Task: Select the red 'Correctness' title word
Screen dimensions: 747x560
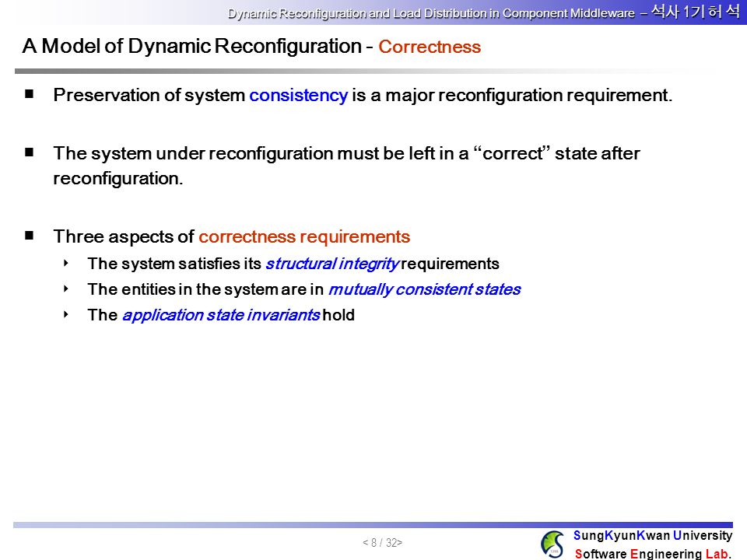Action: click(430, 47)
